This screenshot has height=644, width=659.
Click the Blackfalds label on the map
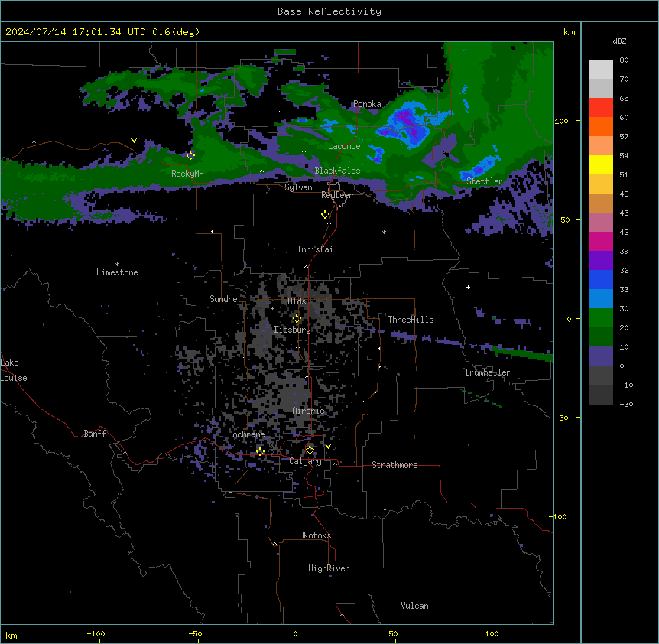pyautogui.click(x=337, y=171)
